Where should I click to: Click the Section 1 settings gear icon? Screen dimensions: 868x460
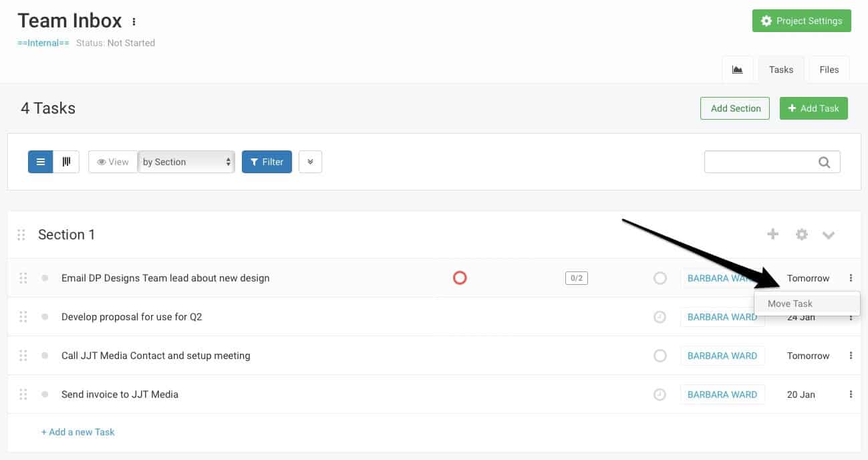click(801, 234)
